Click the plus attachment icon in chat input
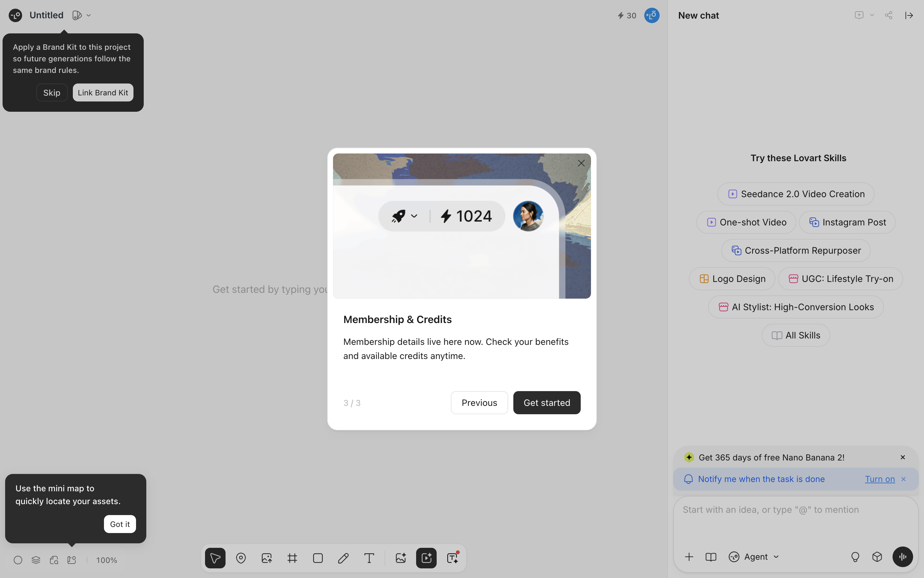 tap(689, 556)
